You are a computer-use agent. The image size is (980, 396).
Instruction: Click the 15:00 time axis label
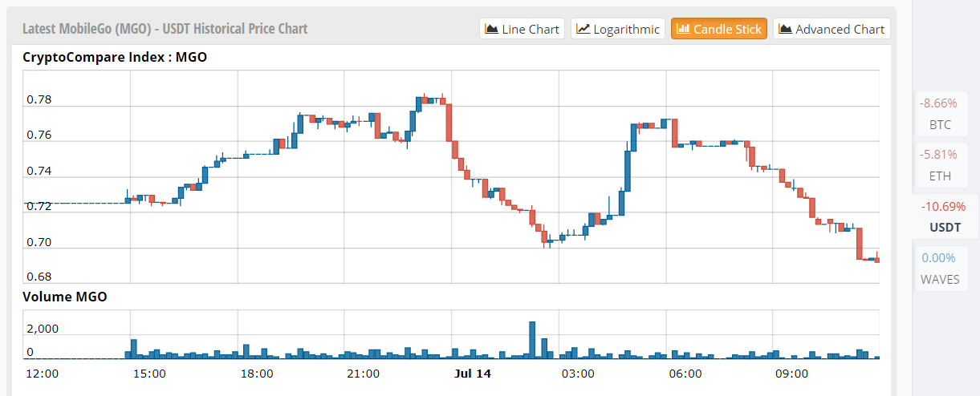[x=148, y=374]
